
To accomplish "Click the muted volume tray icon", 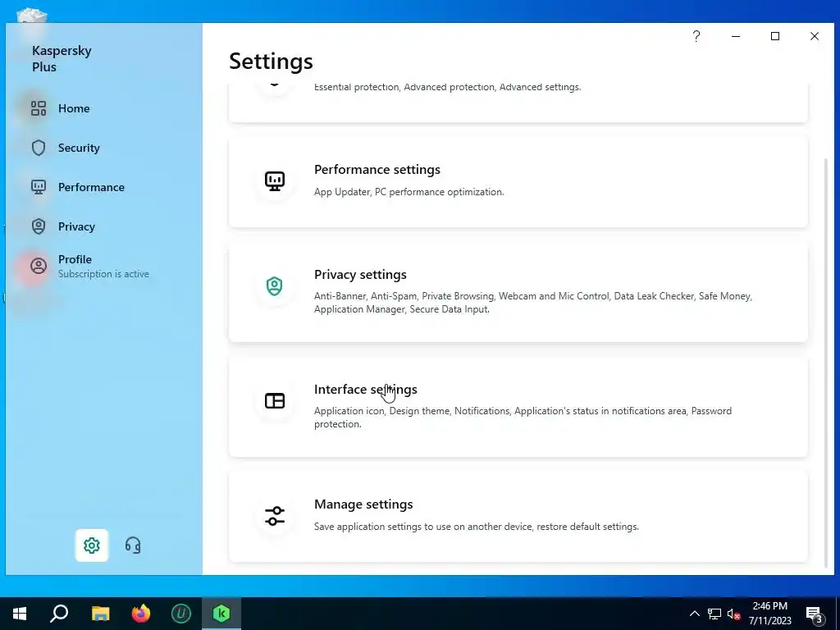I will (x=733, y=614).
